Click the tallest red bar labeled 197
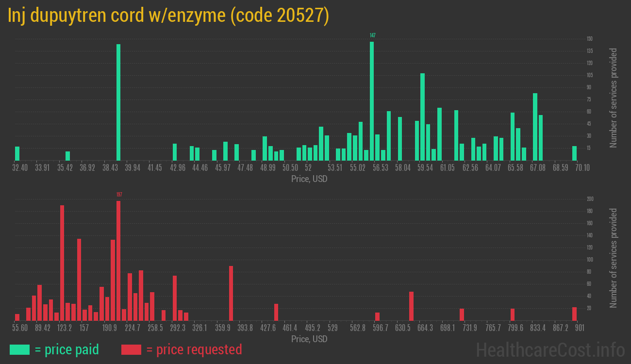 coord(118,261)
